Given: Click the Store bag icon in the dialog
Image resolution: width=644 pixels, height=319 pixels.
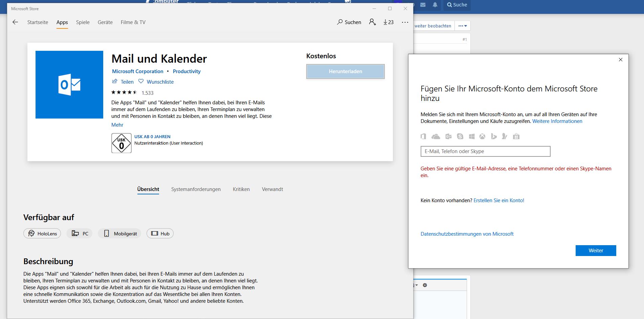Looking at the screenshot, I should tap(516, 136).
